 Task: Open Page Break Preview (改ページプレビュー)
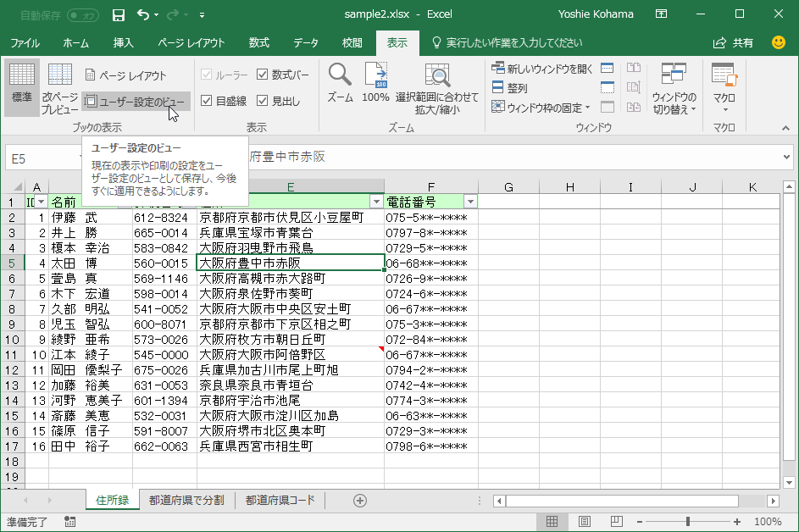click(59, 88)
